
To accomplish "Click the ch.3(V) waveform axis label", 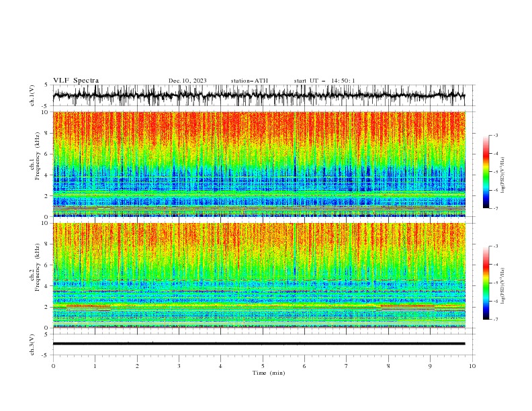I will tap(32, 345).
